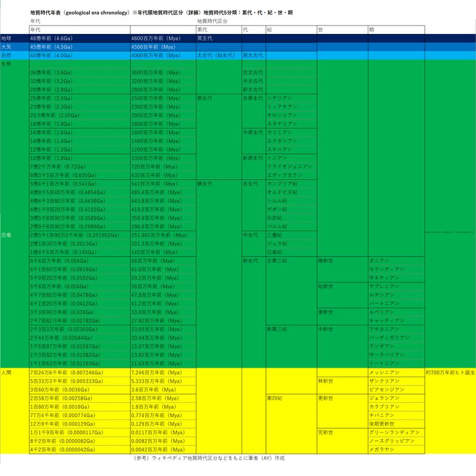Select the '古太古代' era cell
Viewport: 476px width, 476px height.
point(253,73)
